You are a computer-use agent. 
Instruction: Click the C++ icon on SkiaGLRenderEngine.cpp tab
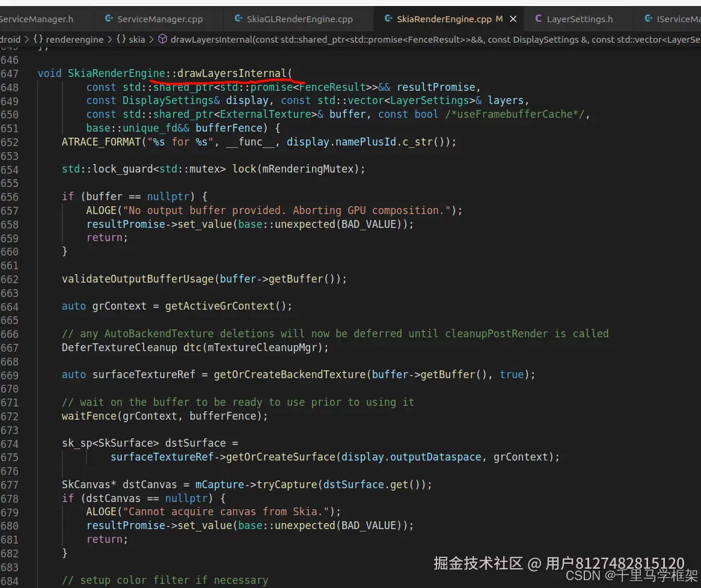[239, 19]
